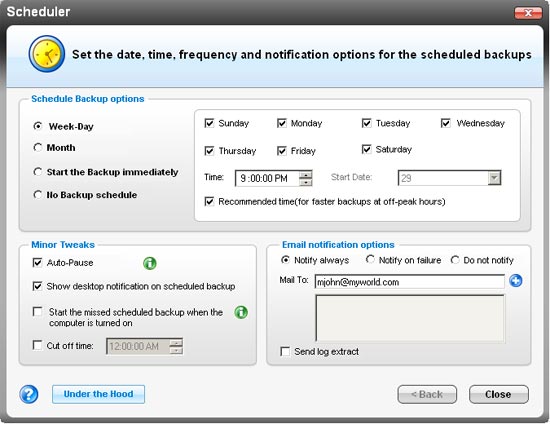Image resolution: width=550 pixels, height=424 pixels.
Task: Close the Scheduler dialog with the Close button
Action: pos(498,395)
